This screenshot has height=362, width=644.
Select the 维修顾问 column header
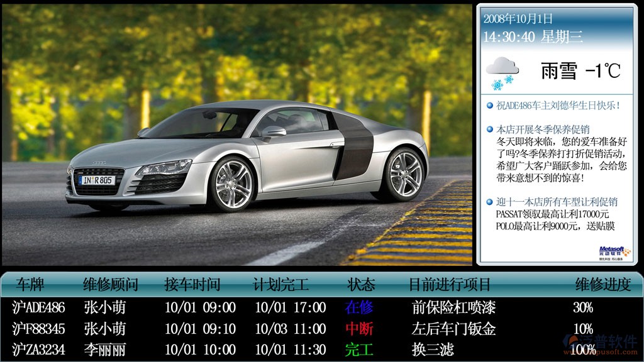click(110, 285)
